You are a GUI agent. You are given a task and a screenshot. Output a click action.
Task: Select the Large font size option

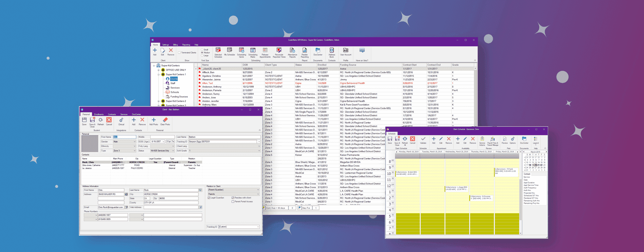click(202, 55)
